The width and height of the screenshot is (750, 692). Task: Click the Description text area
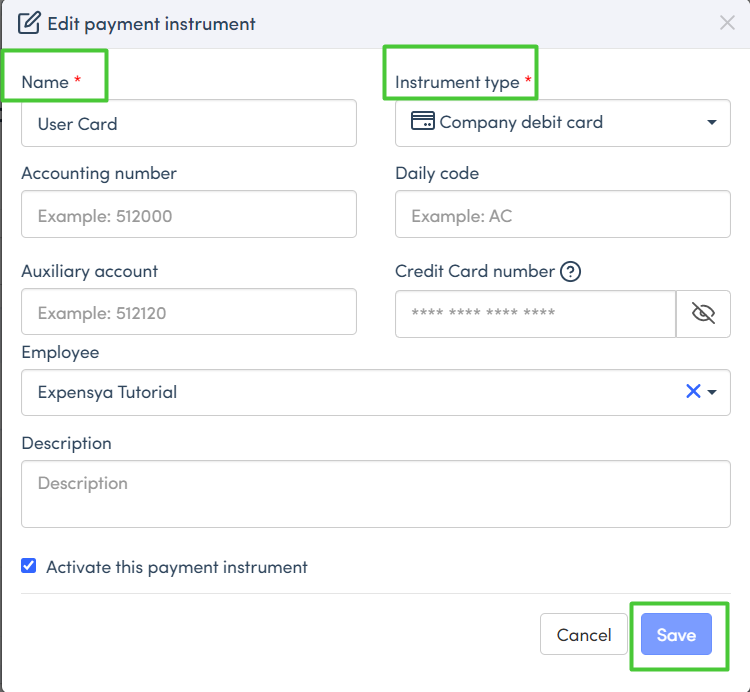(375, 494)
